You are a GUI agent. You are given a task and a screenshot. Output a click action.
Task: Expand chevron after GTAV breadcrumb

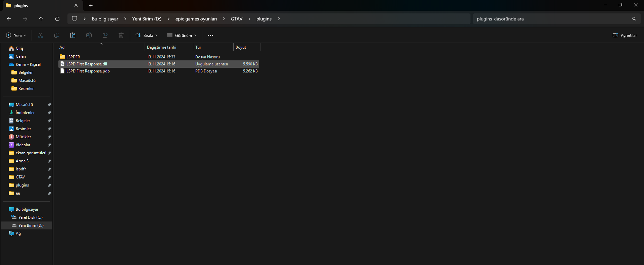[249, 19]
